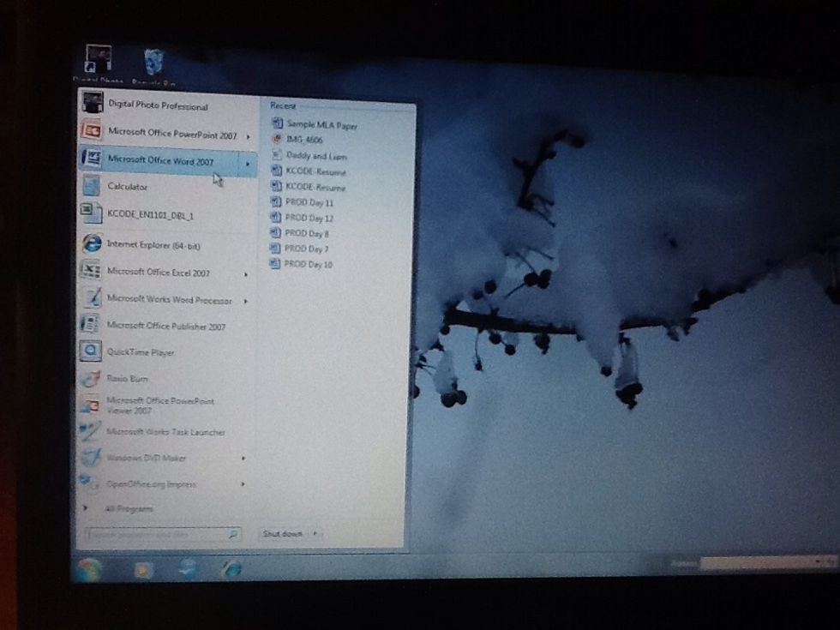
Task: Open Sample MLA Paper recent document
Action: (321, 125)
